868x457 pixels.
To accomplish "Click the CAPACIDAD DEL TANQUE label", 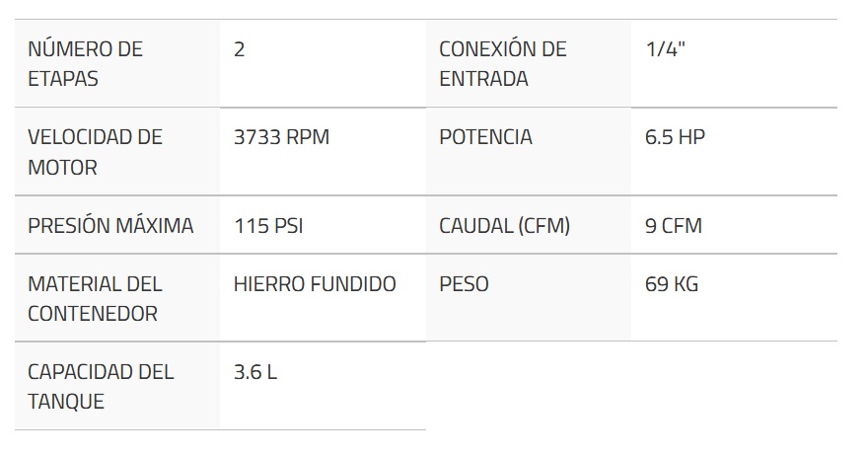I will tap(100, 387).
